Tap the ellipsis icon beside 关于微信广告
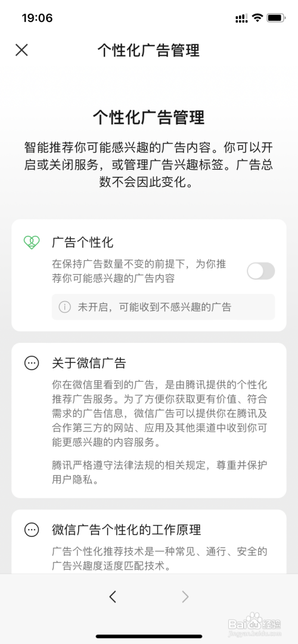Viewport: 298px width, 644px height. pos(32,363)
